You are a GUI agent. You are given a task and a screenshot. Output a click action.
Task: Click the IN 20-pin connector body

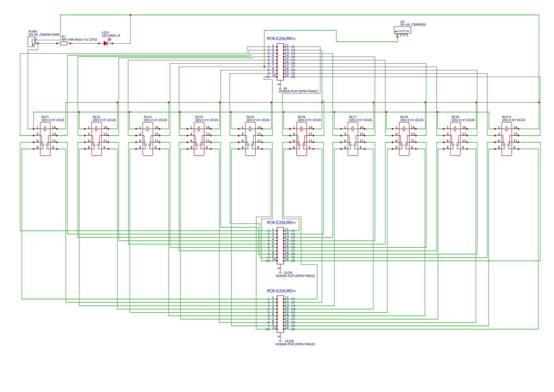pyautogui.click(x=280, y=62)
